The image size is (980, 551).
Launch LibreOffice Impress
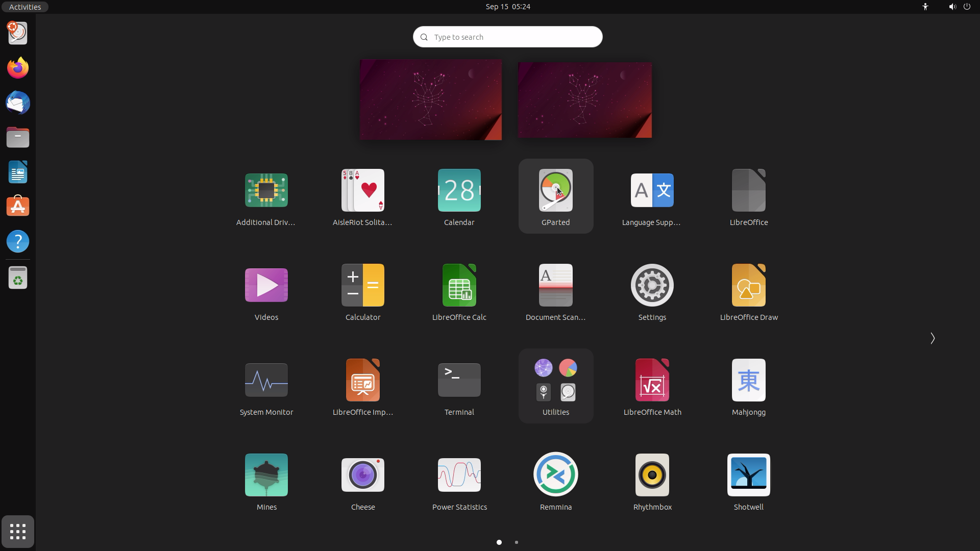click(x=362, y=386)
